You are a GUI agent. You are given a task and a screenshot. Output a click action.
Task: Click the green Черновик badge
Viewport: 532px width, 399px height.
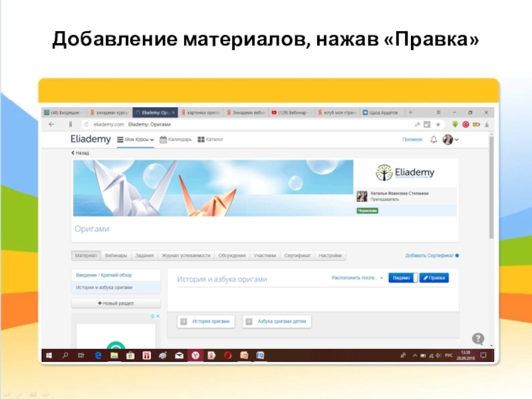click(x=368, y=211)
